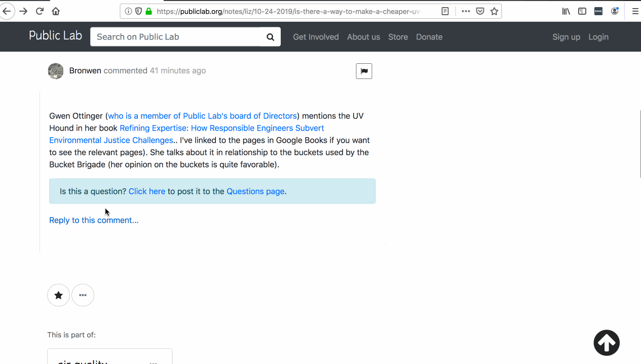Select the Store menu item
This screenshot has width=641, height=364.
398,36
